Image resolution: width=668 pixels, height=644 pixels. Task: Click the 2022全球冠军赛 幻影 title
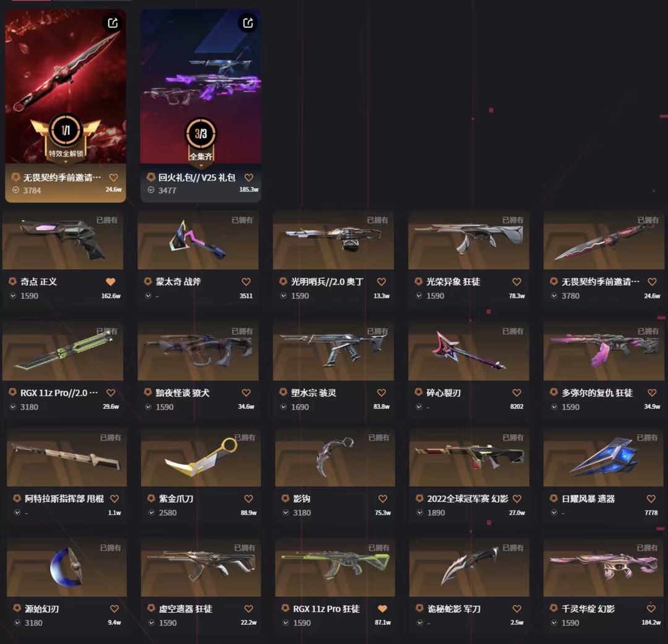point(468,499)
